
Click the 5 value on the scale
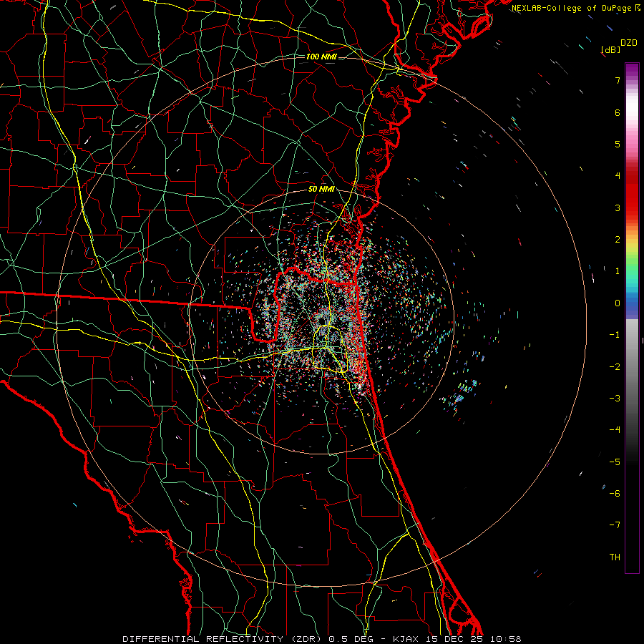point(618,144)
